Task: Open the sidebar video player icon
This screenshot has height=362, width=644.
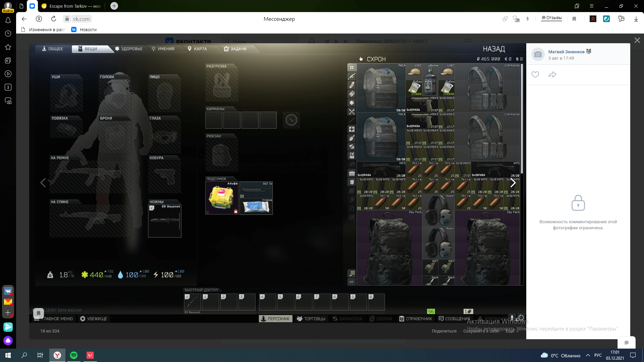Action: (8, 74)
